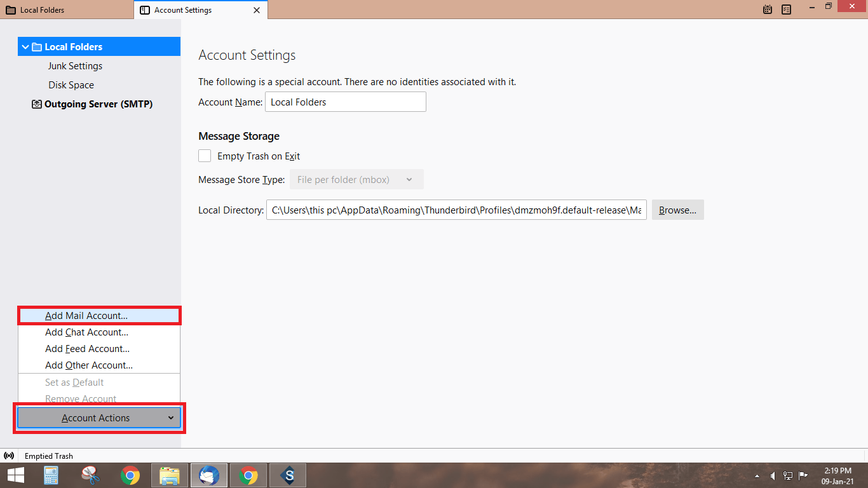Show hidden tray icons arrow

[x=757, y=475]
